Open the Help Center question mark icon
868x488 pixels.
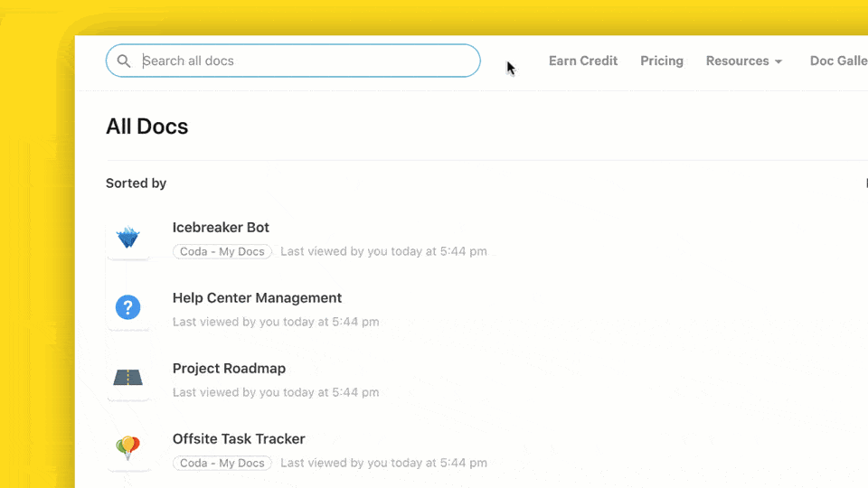[x=127, y=307]
